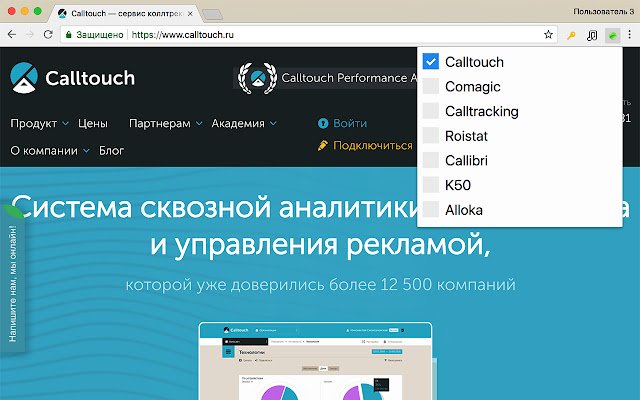Expand the Продукт menu

(x=40, y=123)
